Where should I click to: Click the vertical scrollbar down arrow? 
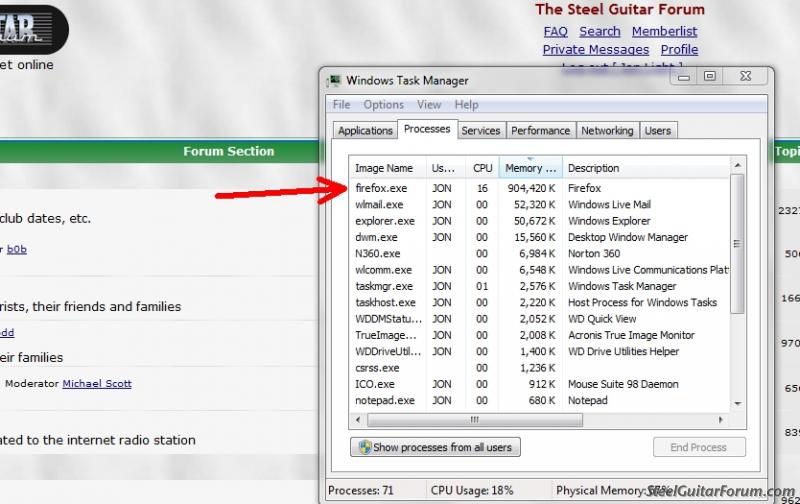click(x=737, y=404)
